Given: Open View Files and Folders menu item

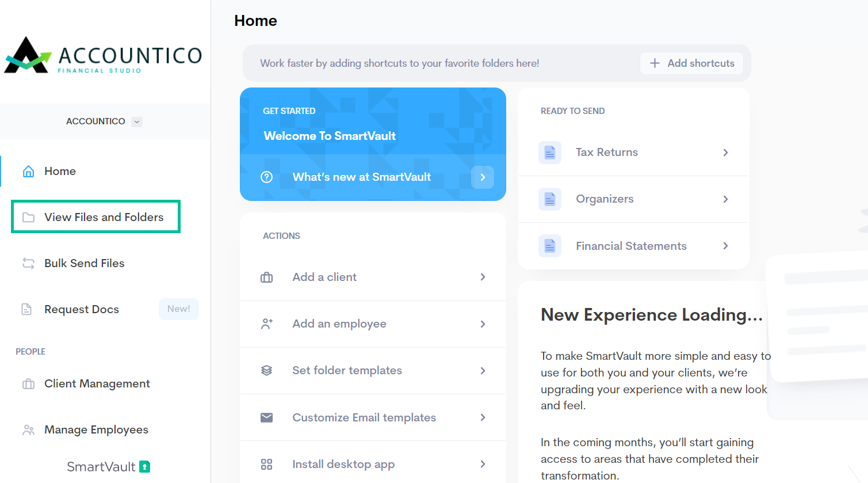Looking at the screenshot, I should 104,217.
